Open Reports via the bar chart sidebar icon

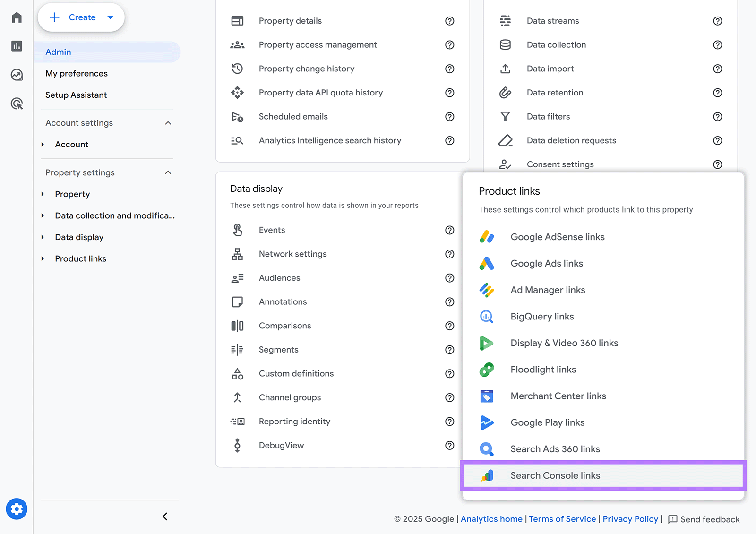point(17,46)
